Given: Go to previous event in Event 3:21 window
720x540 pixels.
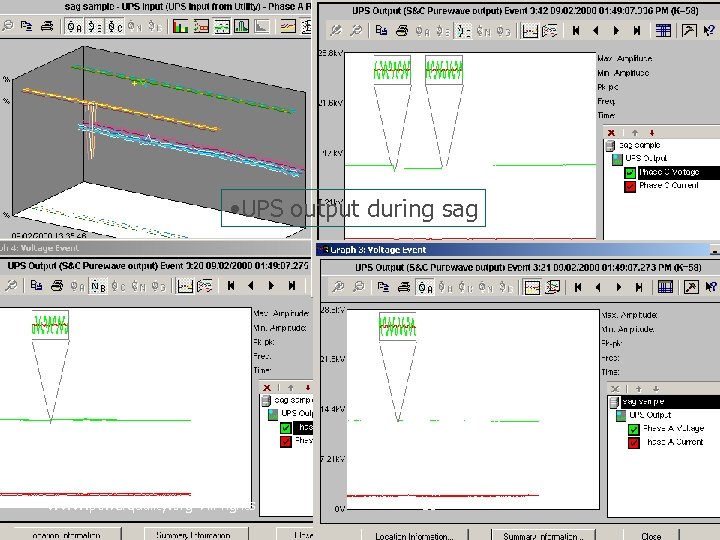Looking at the screenshot, I should coord(598,287).
